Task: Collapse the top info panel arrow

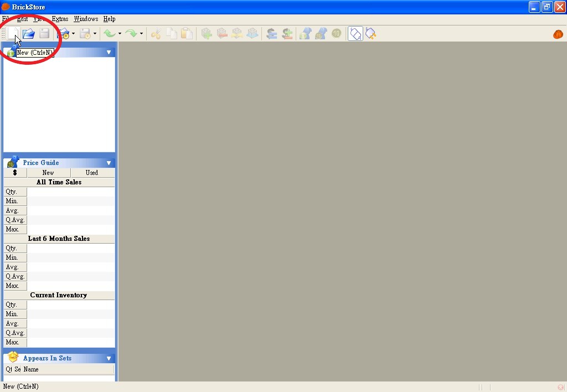Action: (109, 53)
